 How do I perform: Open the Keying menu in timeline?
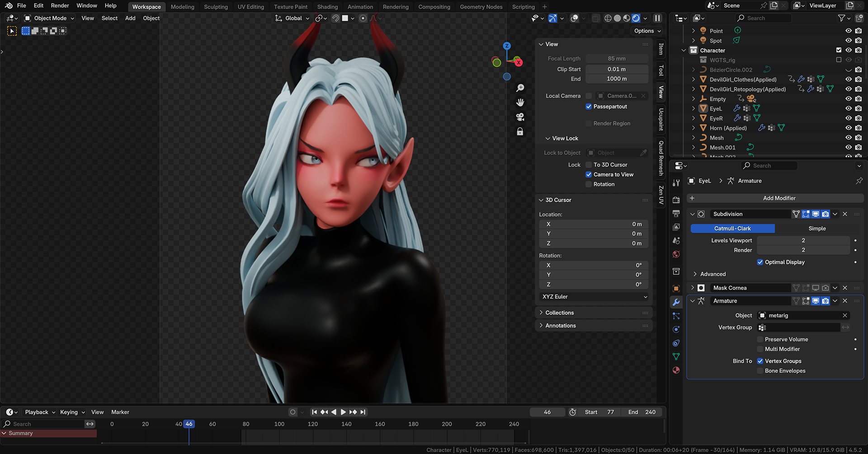point(72,412)
